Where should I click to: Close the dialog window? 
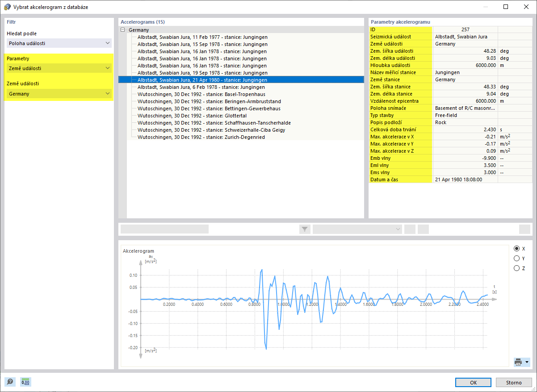coord(526,7)
